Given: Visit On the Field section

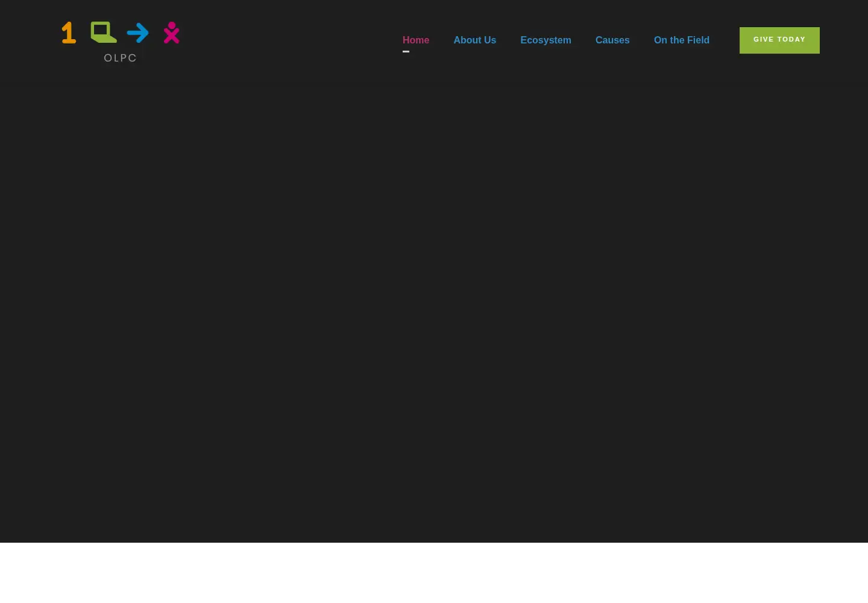Looking at the screenshot, I should (682, 40).
